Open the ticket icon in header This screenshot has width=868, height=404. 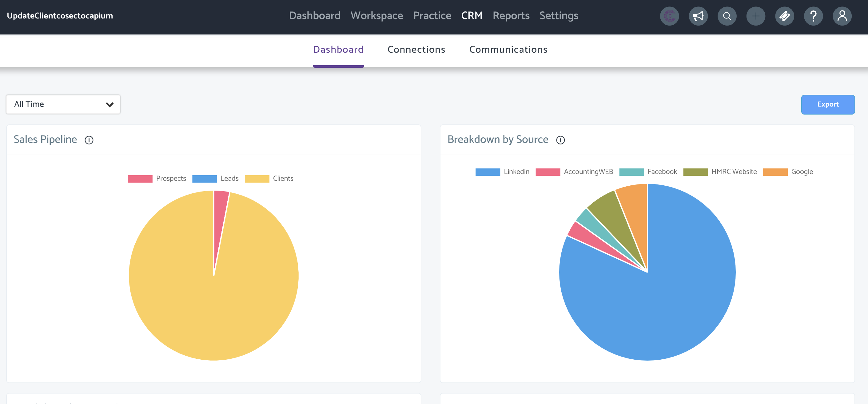[x=784, y=16]
